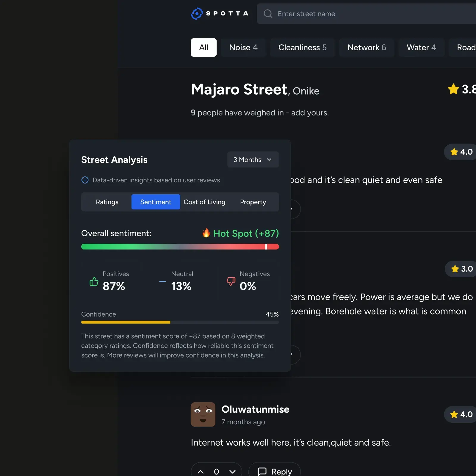Click the info icon beside data-driven insights text
The width and height of the screenshot is (476, 476).
(85, 180)
